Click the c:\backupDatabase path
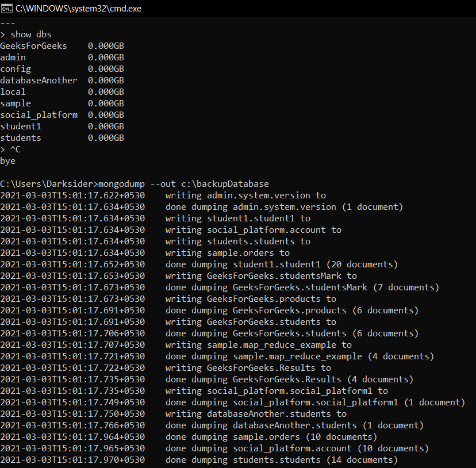The image size is (476, 468). [225, 184]
